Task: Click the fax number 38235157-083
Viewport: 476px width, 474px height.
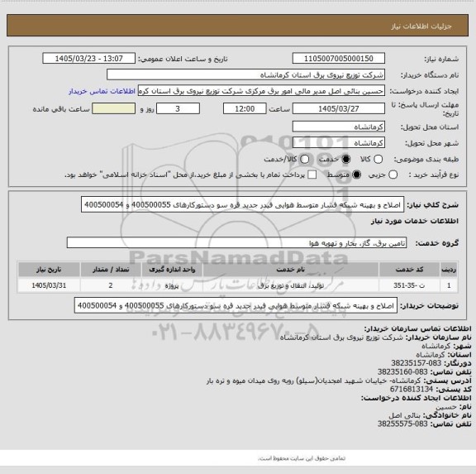Action: (416, 363)
